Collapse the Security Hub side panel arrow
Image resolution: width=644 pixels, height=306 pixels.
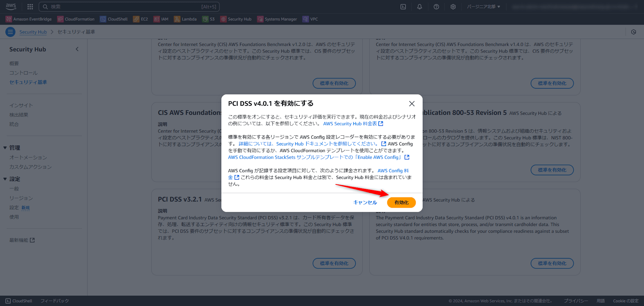77,49
